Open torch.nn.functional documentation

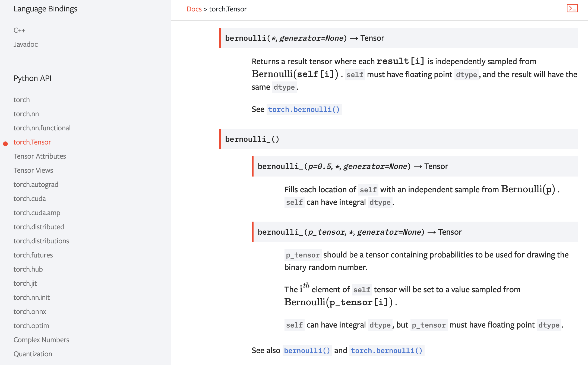pyautogui.click(x=42, y=128)
